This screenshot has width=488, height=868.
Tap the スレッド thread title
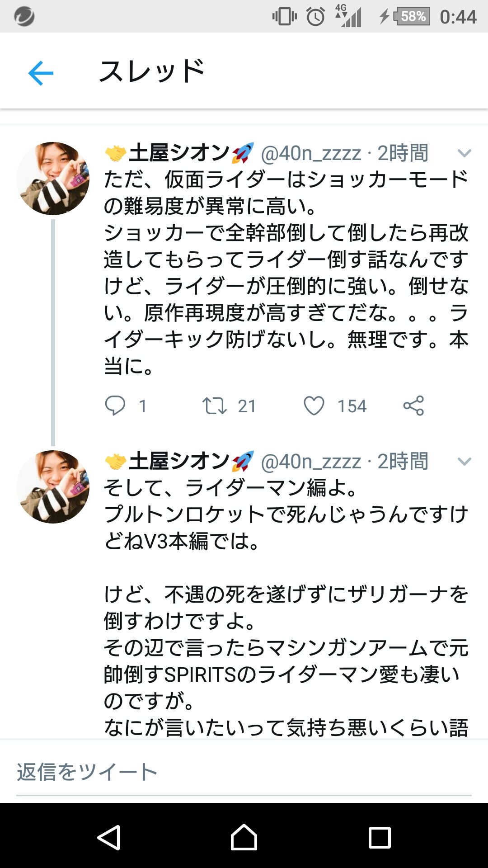[x=152, y=72]
